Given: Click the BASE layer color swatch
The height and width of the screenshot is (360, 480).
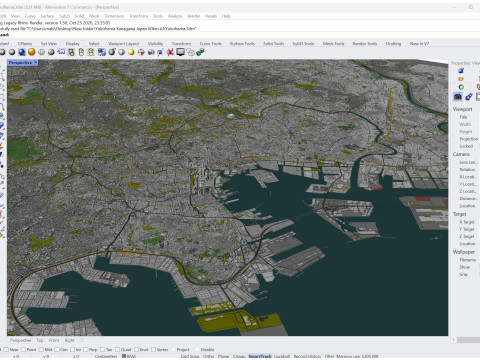Looking at the screenshot, I should (x=124, y=356).
